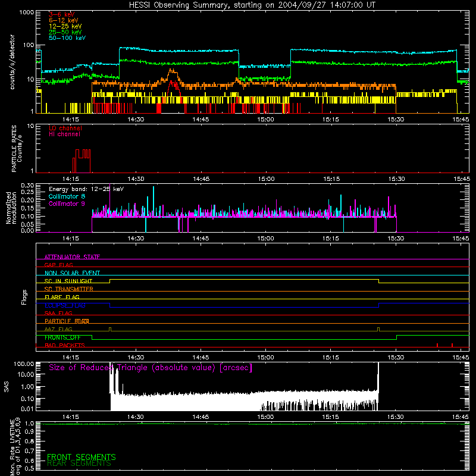Click the PARTICLE flag label

coord(67,321)
